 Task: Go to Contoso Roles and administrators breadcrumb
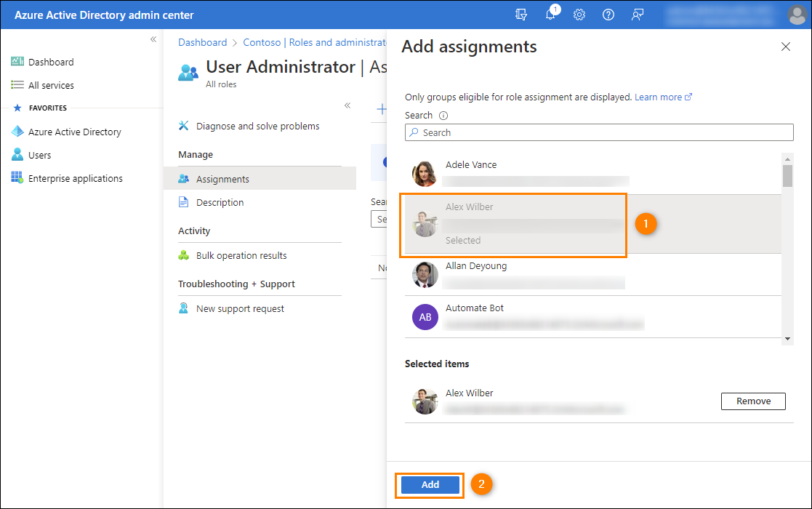pyautogui.click(x=315, y=42)
